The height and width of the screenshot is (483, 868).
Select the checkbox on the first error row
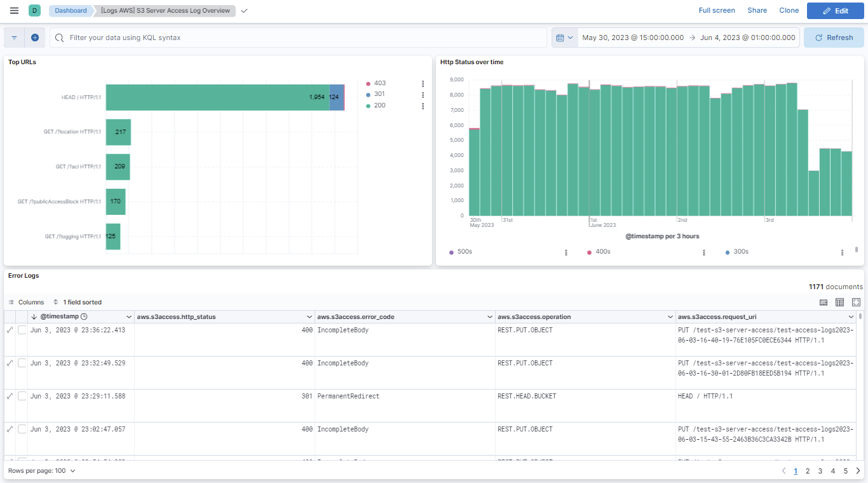[22, 330]
